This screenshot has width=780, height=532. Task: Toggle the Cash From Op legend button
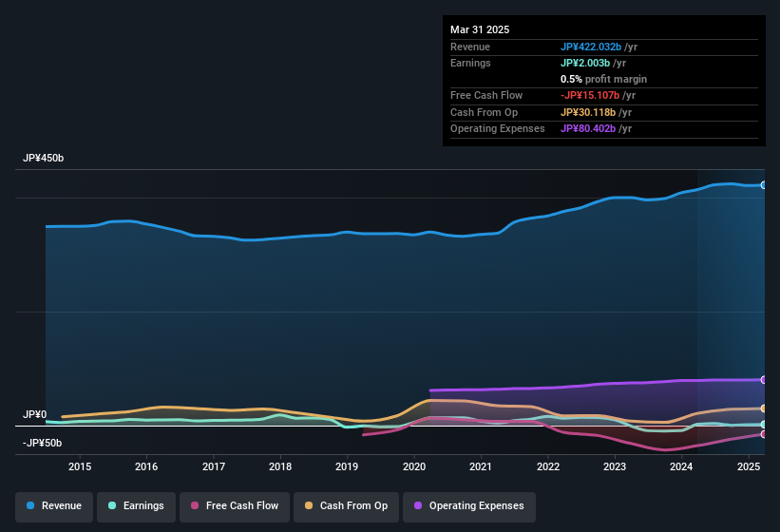pos(346,506)
